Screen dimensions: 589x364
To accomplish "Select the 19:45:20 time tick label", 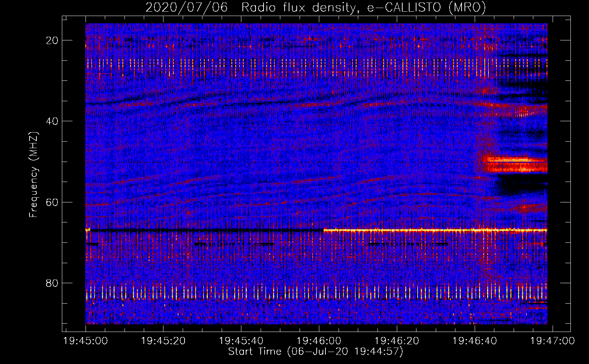I will pos(163,341).
